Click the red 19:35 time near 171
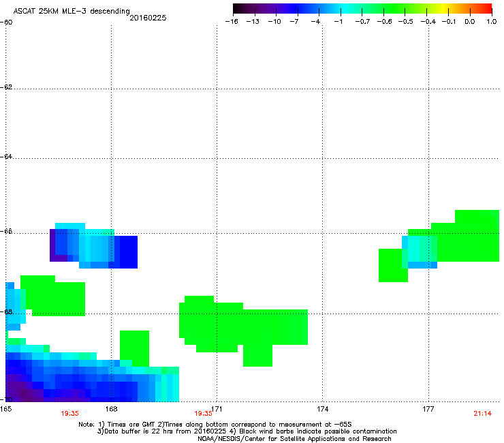 [x=203, y=414]
